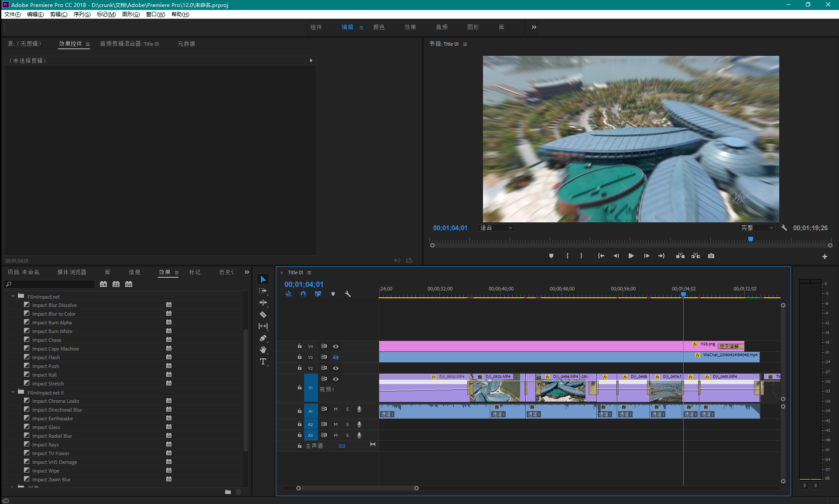Open the 适合 zoom level dropdown
The height and width of the screenshot is (504, 839).
pyautogui.click(x=496, y=228)
